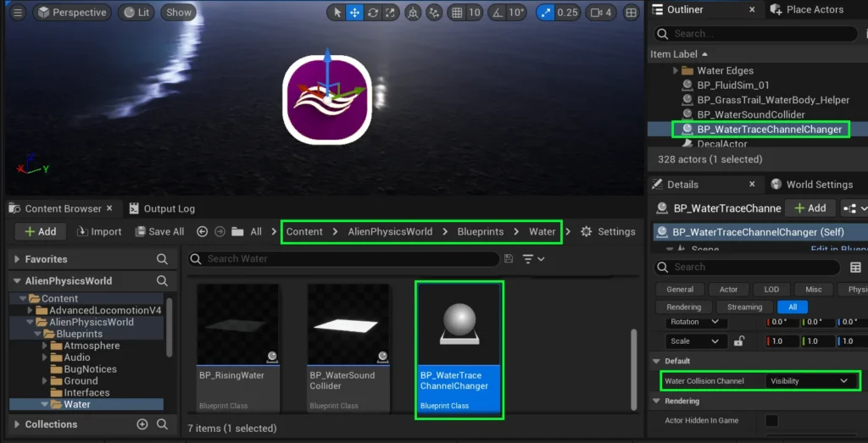Screen dimensions: 868x443
Task: Click the Import button
Action: (x=99, y=232)
